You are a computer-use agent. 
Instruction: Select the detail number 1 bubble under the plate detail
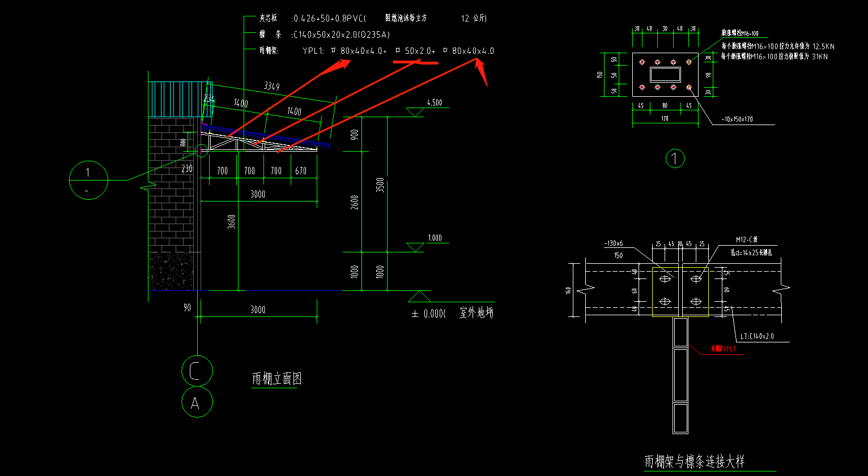tap(675, 158)
